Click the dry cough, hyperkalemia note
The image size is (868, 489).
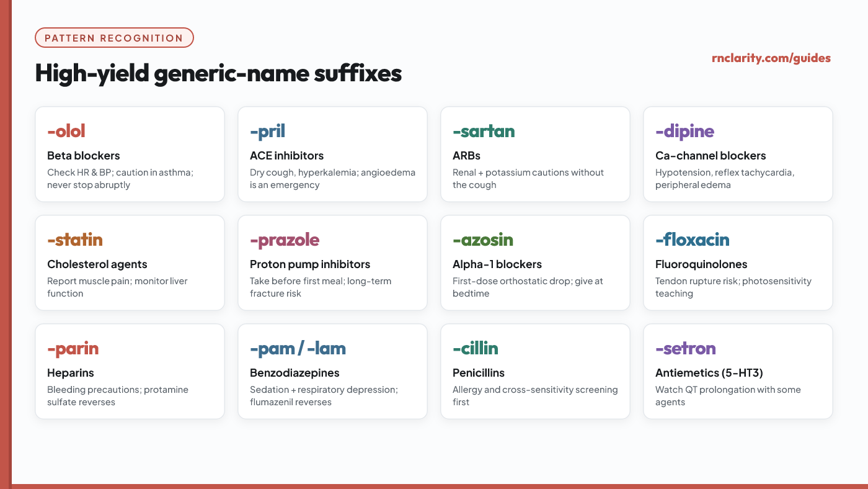[x=332, y=179]
